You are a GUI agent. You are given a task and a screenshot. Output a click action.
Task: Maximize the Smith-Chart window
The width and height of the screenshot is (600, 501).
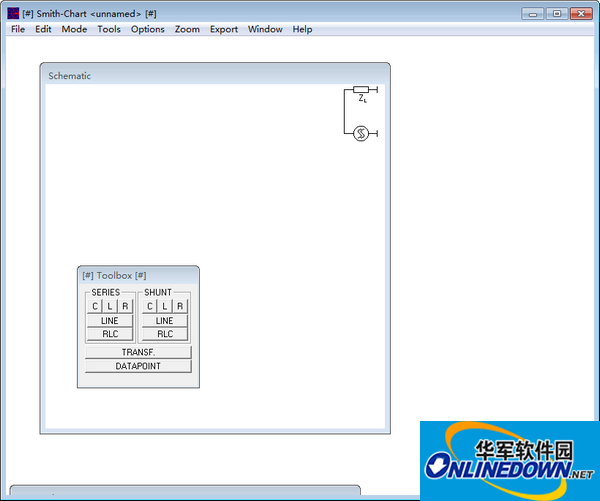557,14
